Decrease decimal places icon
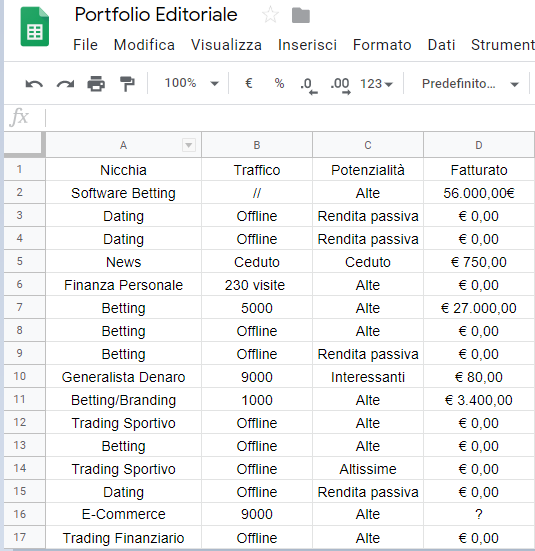 point(309,86)
